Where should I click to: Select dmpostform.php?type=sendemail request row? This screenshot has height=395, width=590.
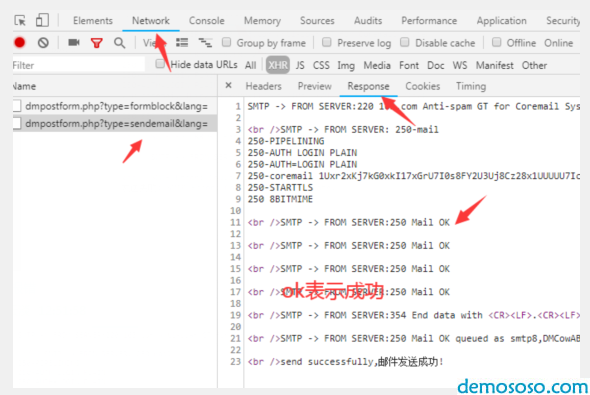[115, 123]
